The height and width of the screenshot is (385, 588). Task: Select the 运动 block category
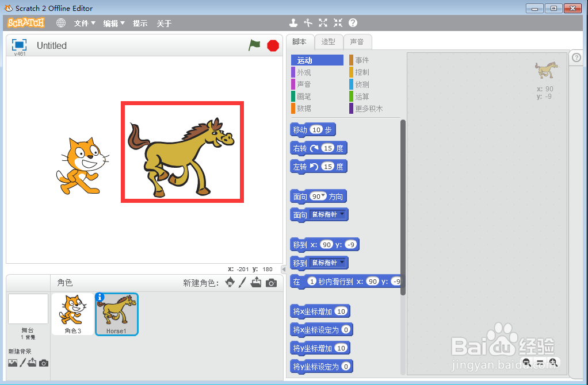317,60
